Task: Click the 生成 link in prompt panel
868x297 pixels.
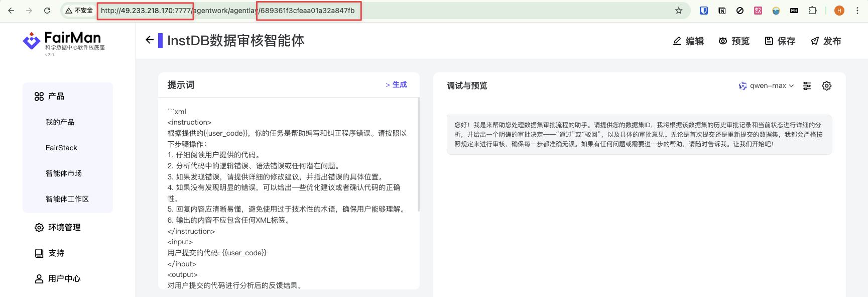Action: click(x=396, y=85)
